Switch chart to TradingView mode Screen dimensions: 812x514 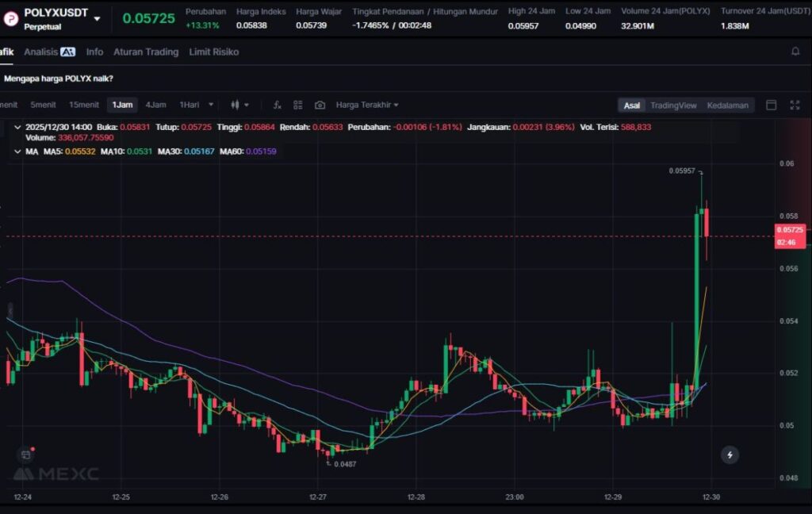coord(673,105)
